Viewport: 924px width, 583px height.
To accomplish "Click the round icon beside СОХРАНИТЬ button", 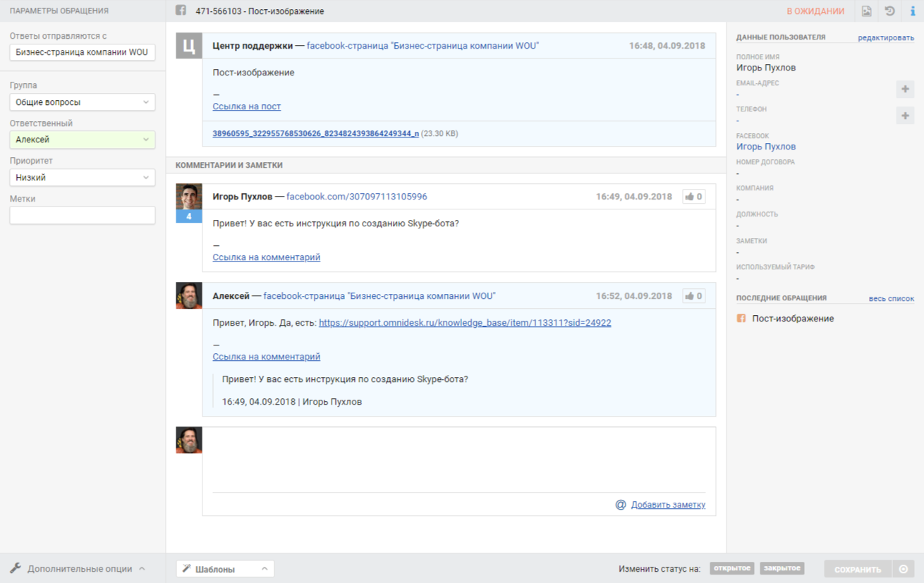I will coord(903,569).
